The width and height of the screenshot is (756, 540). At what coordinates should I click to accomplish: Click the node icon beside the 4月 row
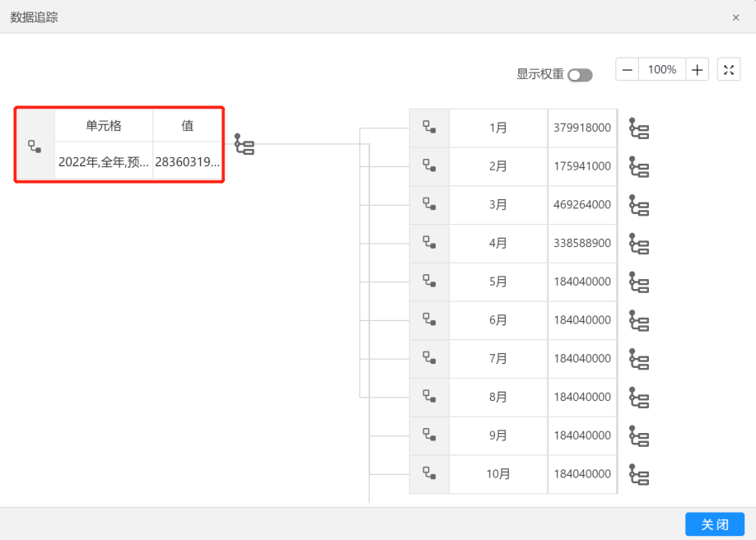(429, 243)
